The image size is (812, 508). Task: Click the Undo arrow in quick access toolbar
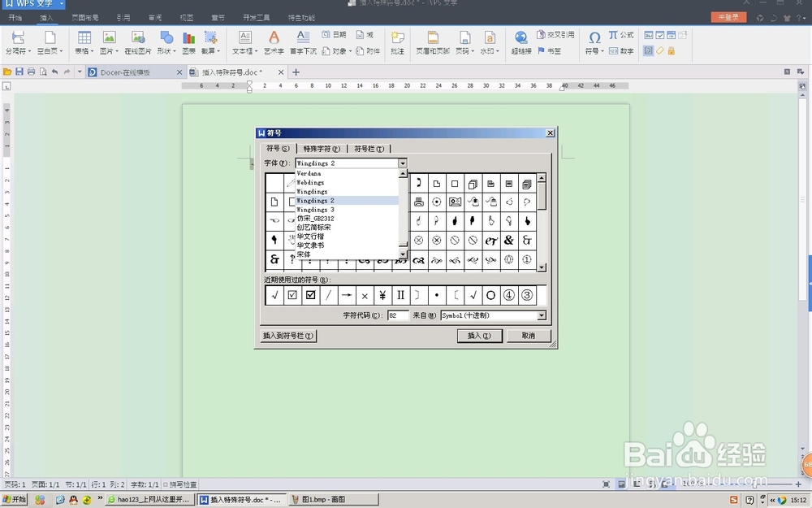coord(54,72)
